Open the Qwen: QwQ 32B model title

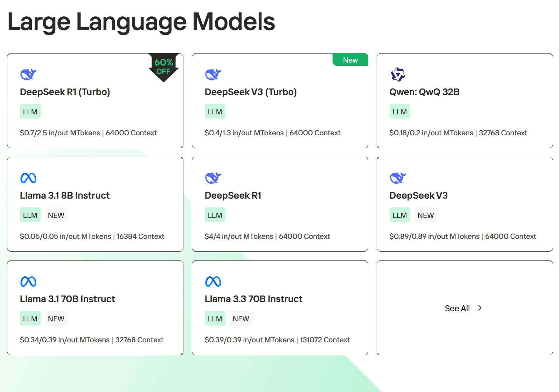point(424,92)
